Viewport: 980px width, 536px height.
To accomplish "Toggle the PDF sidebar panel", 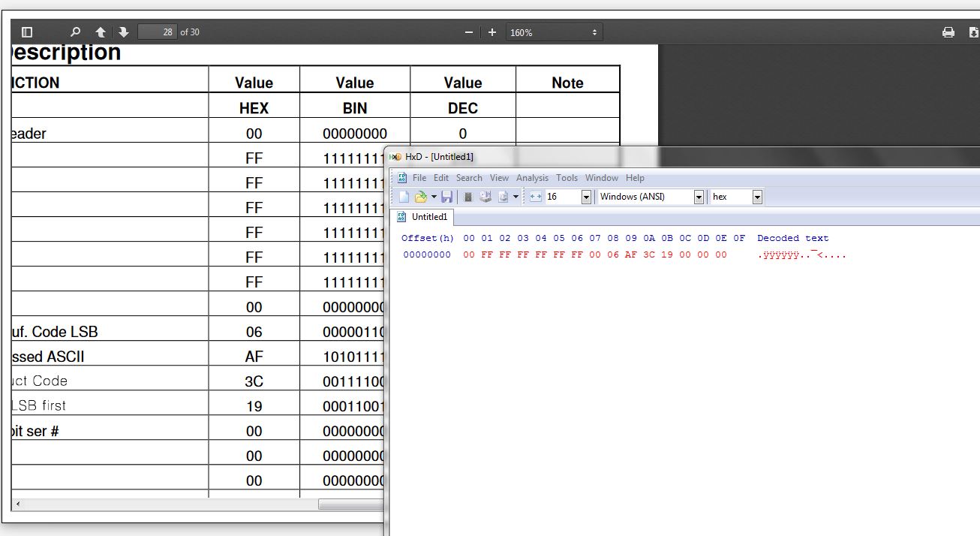I will pos(27,32).
